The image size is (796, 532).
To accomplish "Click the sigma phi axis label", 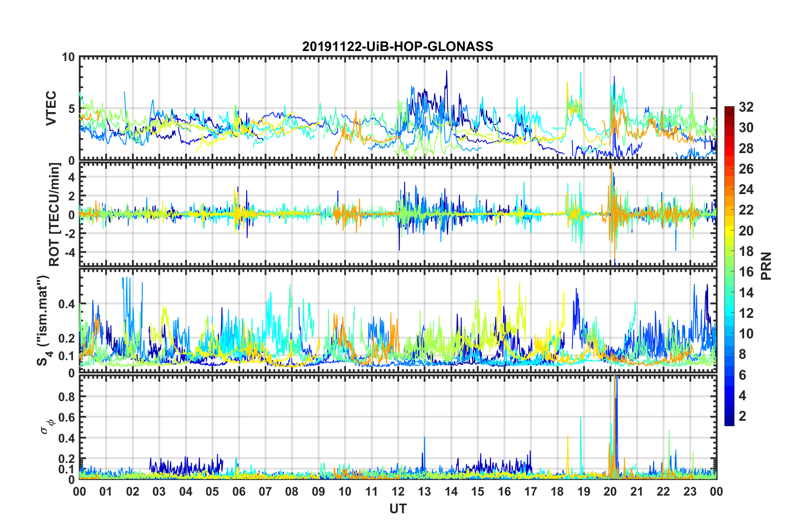I will tap(47, 426).
